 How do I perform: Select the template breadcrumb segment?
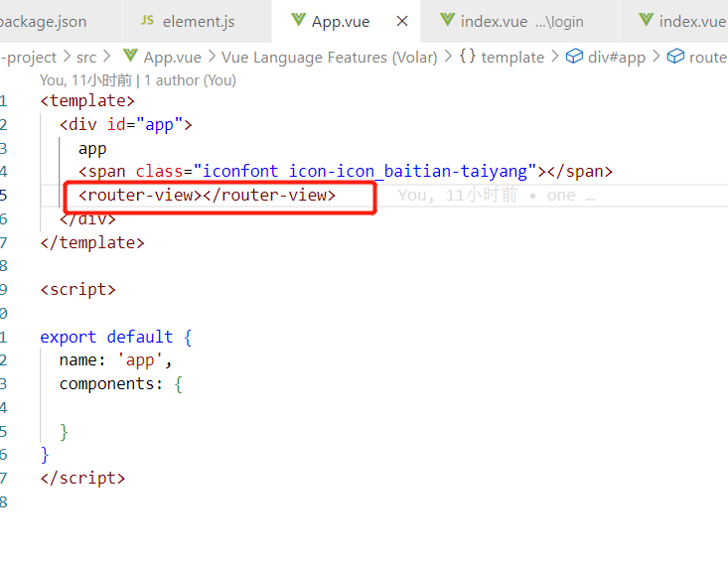point(512,58)
